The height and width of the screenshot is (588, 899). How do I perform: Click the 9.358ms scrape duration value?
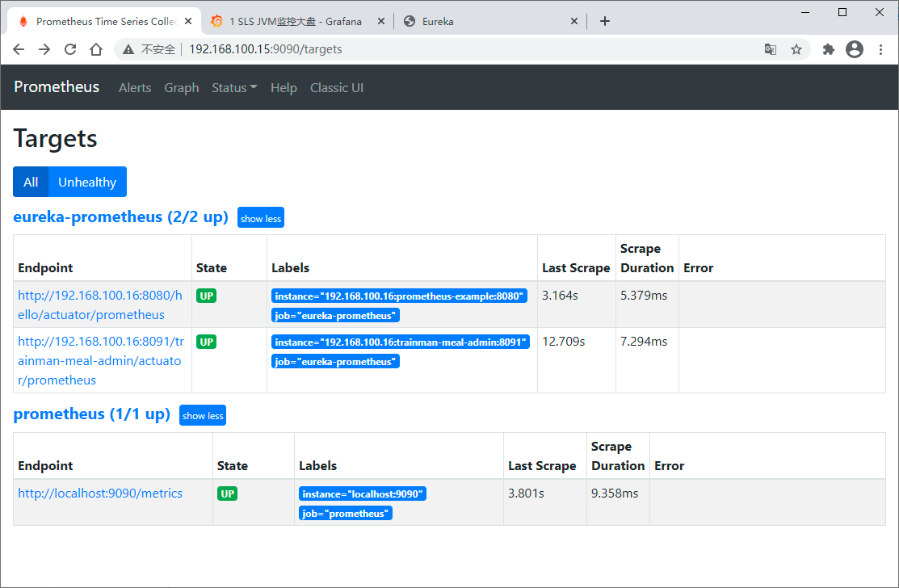pos(615,493)
